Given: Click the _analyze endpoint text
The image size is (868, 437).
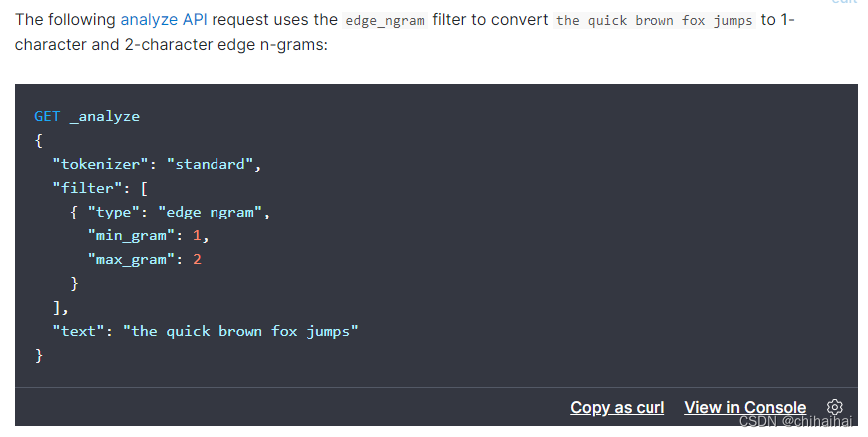Looking at the screenshot, I should click(105, 117).
